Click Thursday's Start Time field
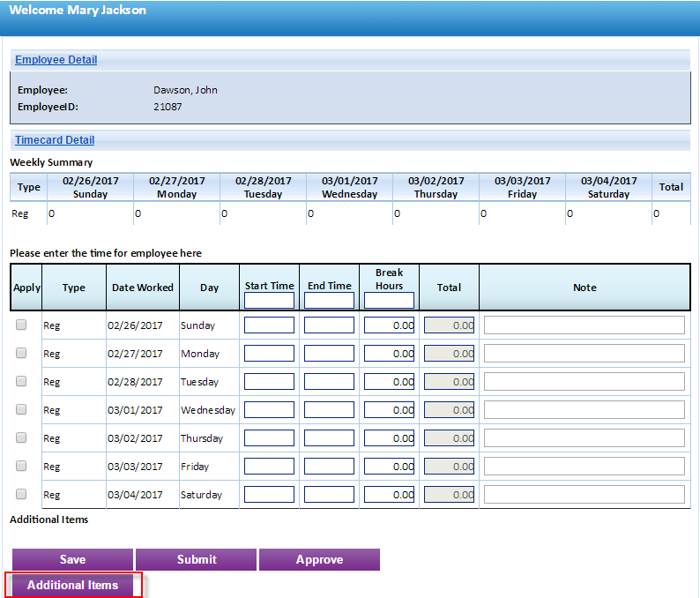 tap(269, 437)
